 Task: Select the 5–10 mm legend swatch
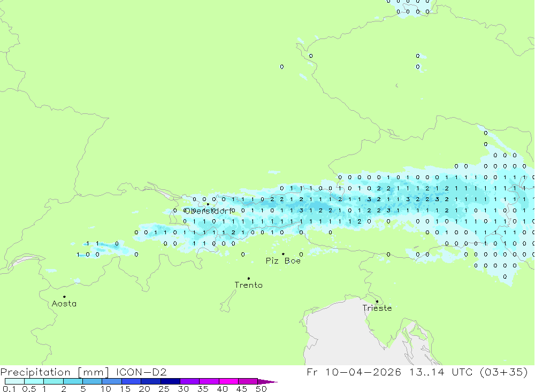(93, 381)
